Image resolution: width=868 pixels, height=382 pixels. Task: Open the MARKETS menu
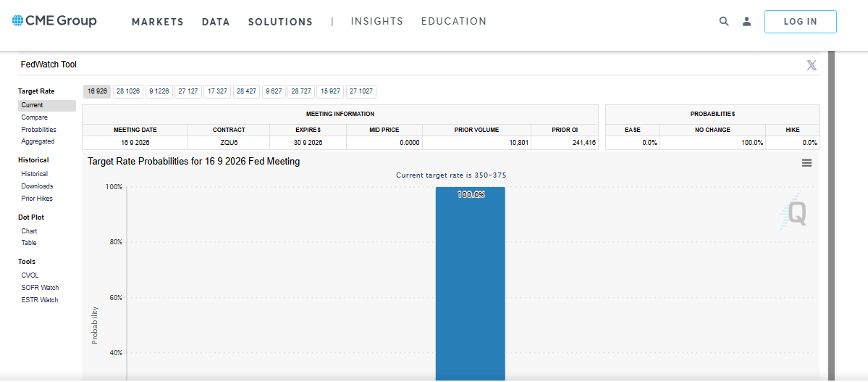coord(158,22)
